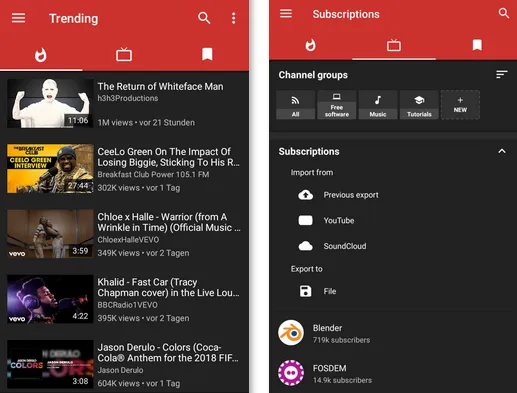Image resolution: width=517 pixels, height=393 pixels.
Task: Tap search icon on Subscriptions screen
Action: click(x=504, y=13)
